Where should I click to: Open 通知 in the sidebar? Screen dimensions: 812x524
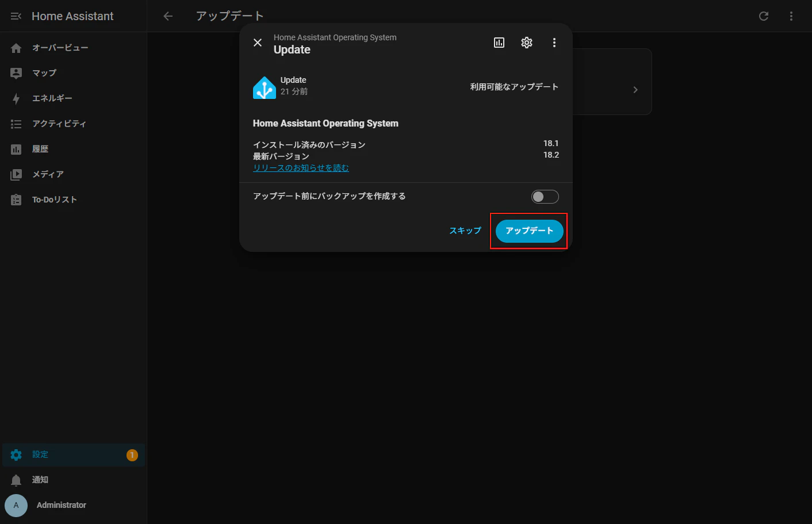coord(74,480)
